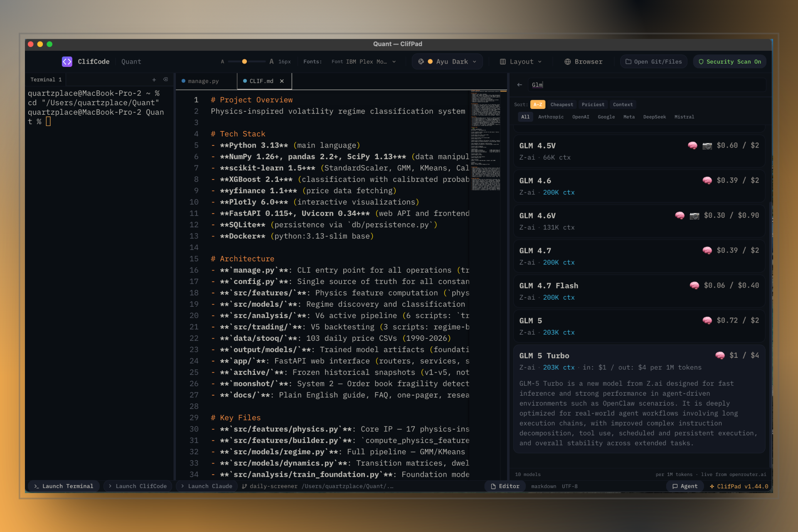Viewport: 798px width, 532px height.
Task: Click the brain icon on GLM 4.7 Flash
Action: coord(694,285)
